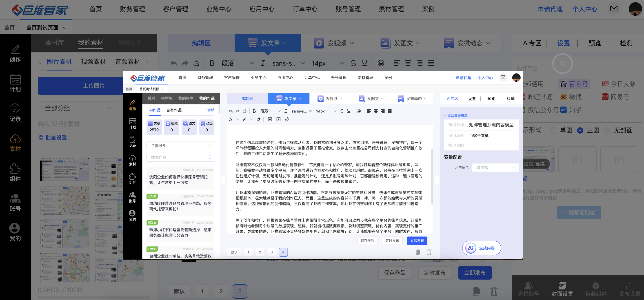Open 组件 in the dimmed background sidebar

point(15,173)
